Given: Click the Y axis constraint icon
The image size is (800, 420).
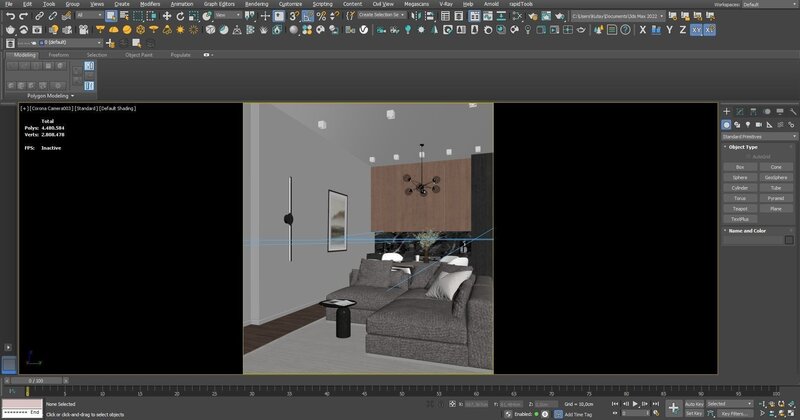Looking at the screenshot, I should click(668, 30).
